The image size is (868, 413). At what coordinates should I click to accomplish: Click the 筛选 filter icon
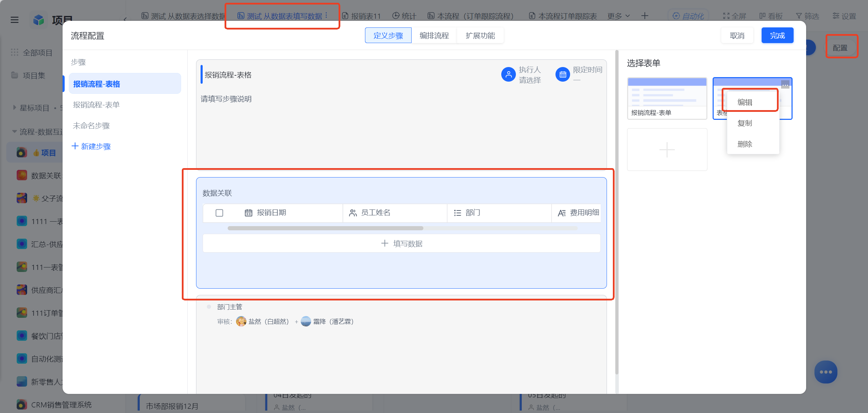point(799,16)
